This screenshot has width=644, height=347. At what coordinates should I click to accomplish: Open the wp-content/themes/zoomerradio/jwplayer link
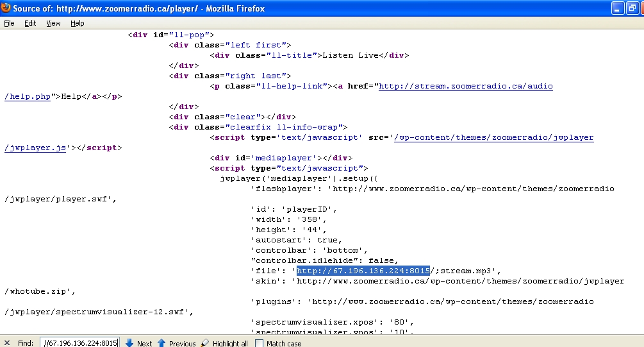click(x=493, y=137)
